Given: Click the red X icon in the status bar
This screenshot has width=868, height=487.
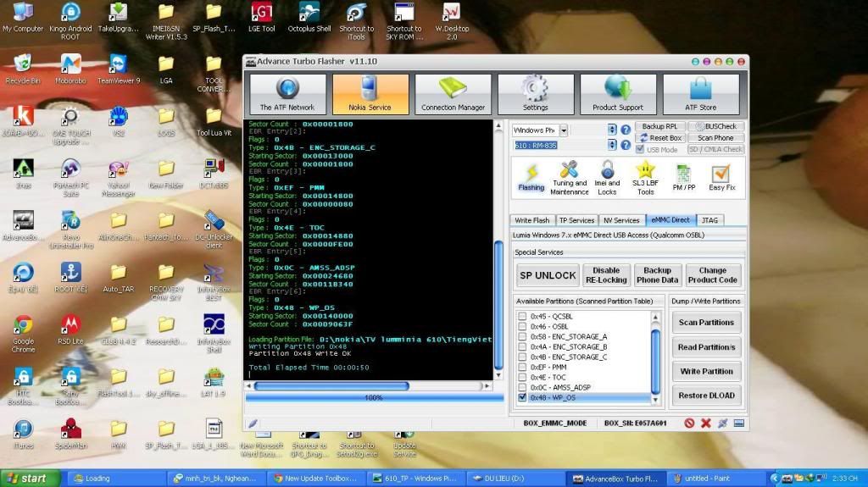Looking at the screenshot, I should 706,423.
